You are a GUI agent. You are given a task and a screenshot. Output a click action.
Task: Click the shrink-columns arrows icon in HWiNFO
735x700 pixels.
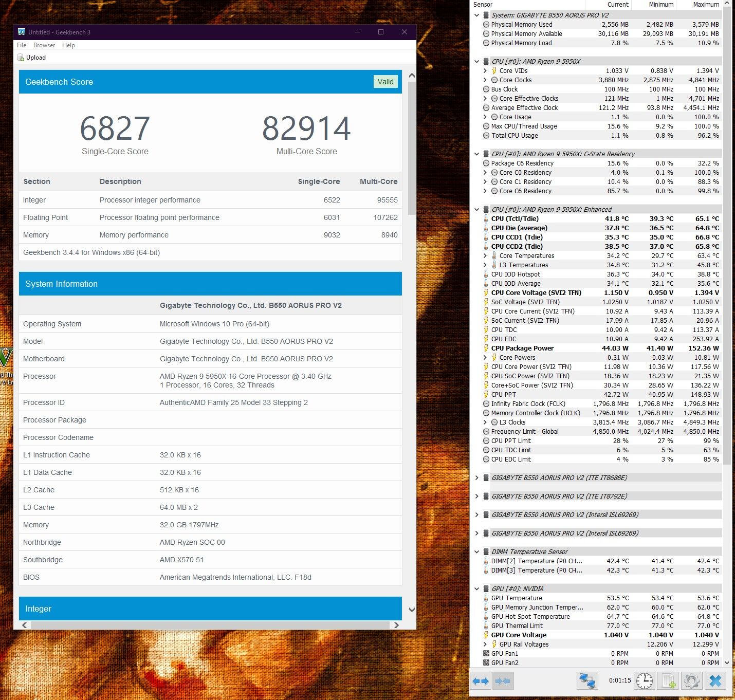pos(503,681)
